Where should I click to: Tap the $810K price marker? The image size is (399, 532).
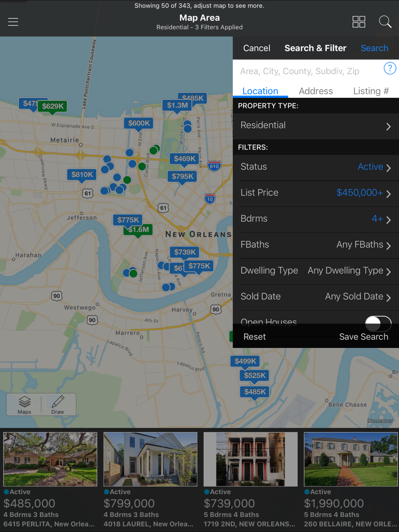pos(82,175)
